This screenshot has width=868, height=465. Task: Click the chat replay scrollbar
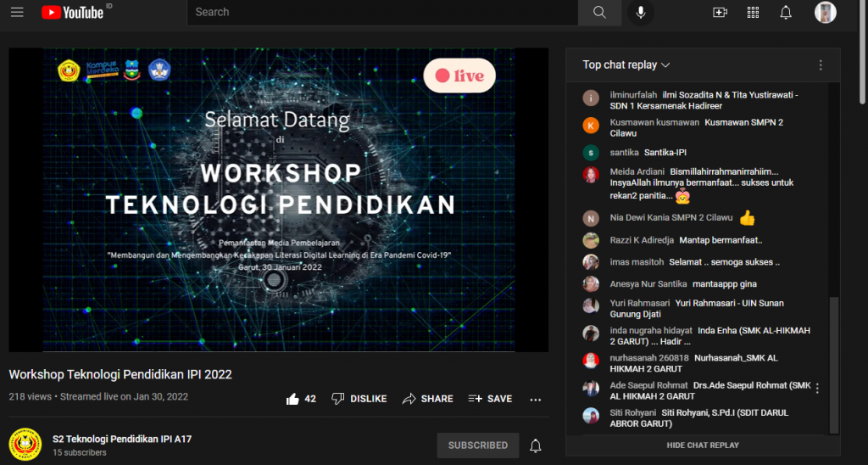pos(833,365)
